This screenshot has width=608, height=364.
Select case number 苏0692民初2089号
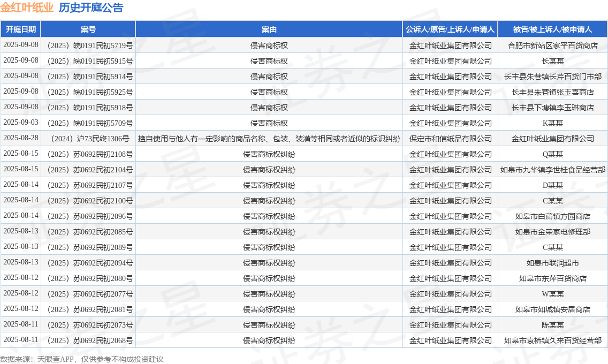pyautogui.click(x=90, y=247)
